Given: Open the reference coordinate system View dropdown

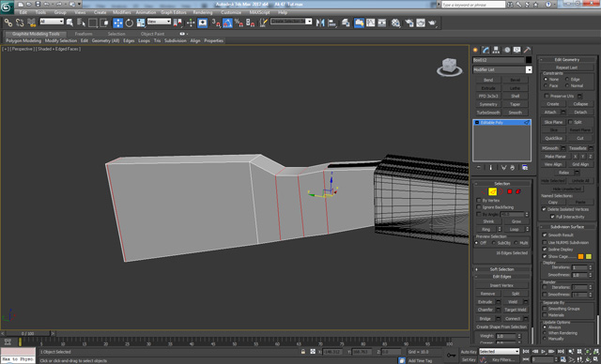Looking at the screenshot, I should click(x=159, y=22).
